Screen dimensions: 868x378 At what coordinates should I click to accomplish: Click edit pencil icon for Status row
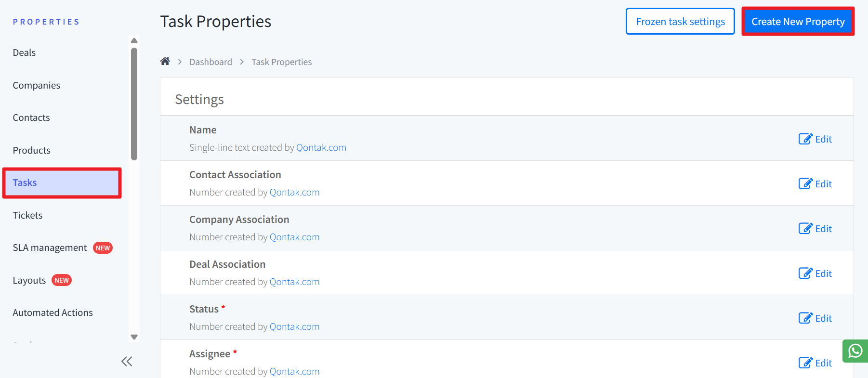coord(805,318)
